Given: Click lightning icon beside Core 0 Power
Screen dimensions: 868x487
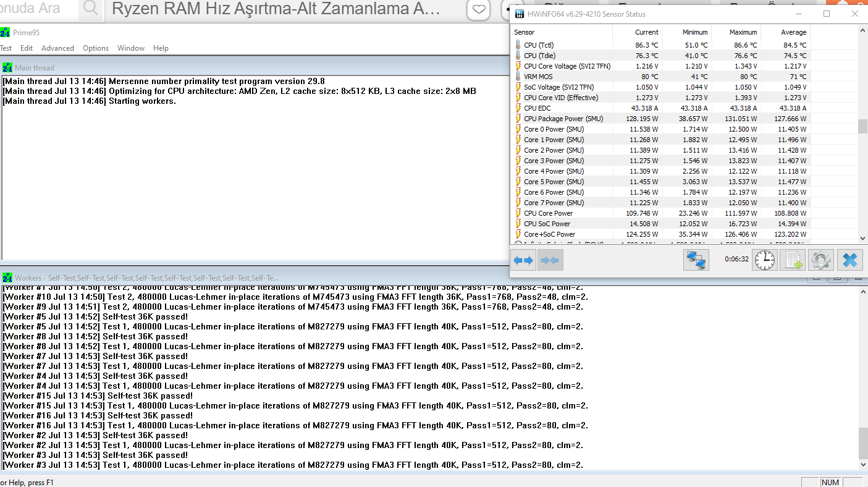Looking at the screenshot, I should pyautogui.click(x=518, y=129).
